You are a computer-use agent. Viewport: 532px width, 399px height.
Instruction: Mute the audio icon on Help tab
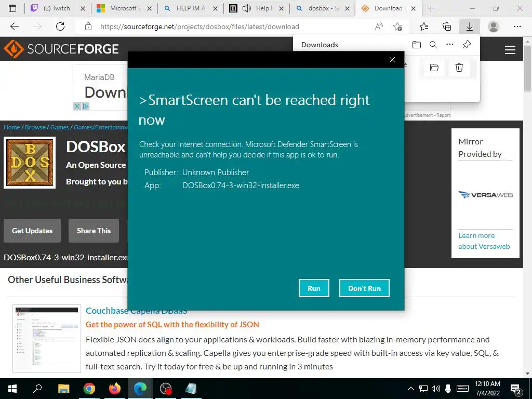[x=247, y=8]
